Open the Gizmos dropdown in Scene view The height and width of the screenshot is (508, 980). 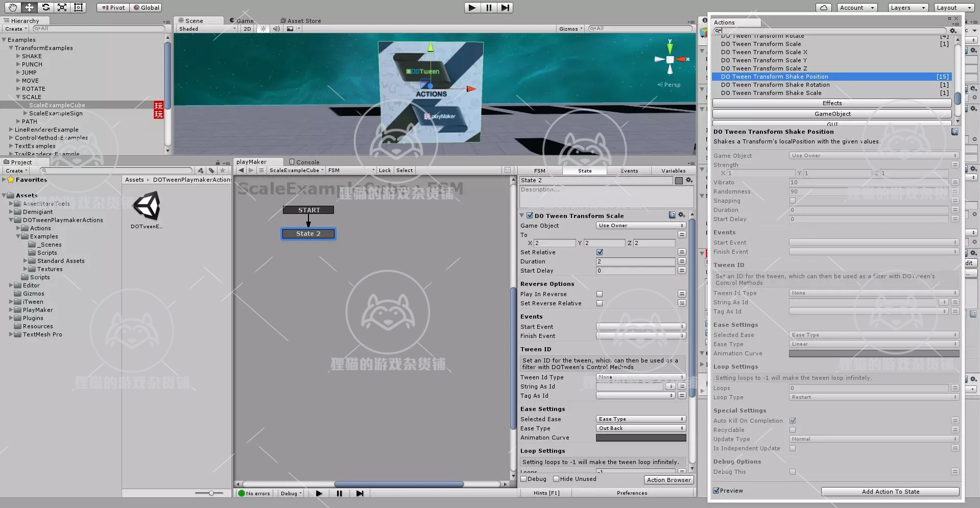click(570, 29)
